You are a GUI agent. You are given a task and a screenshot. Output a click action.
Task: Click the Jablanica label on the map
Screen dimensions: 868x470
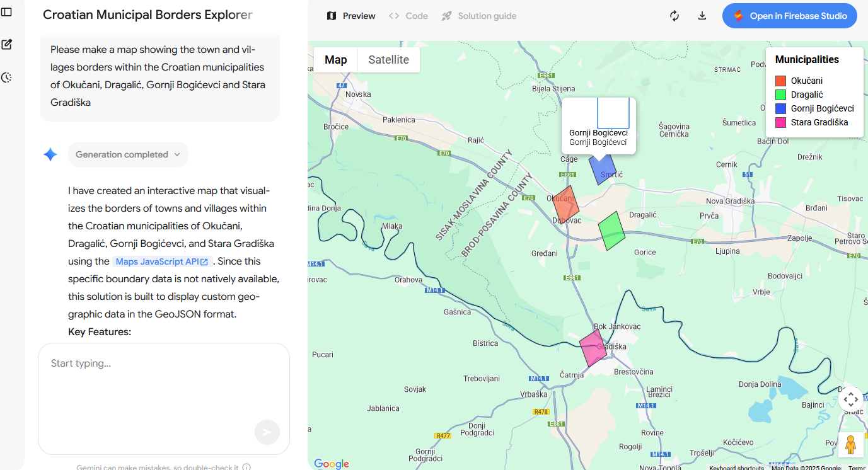383,408
